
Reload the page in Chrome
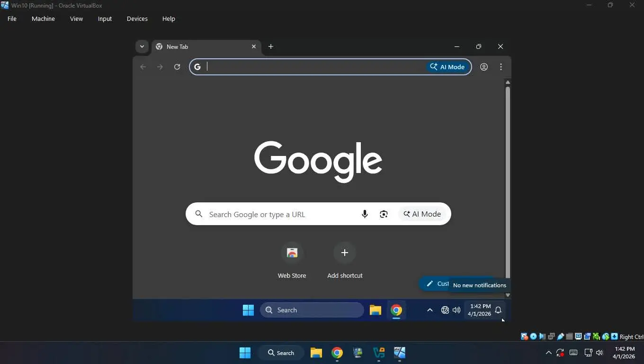point(177,67)
